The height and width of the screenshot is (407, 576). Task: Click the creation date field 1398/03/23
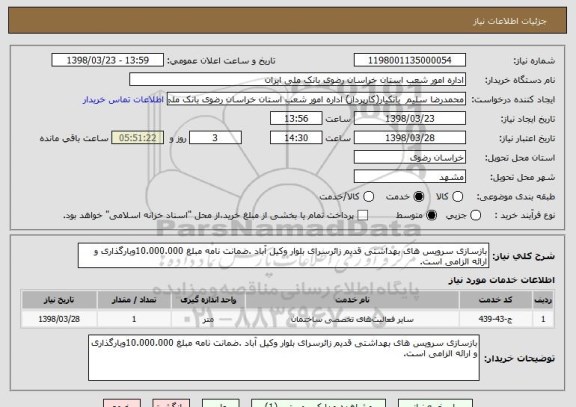coord(410,119)
